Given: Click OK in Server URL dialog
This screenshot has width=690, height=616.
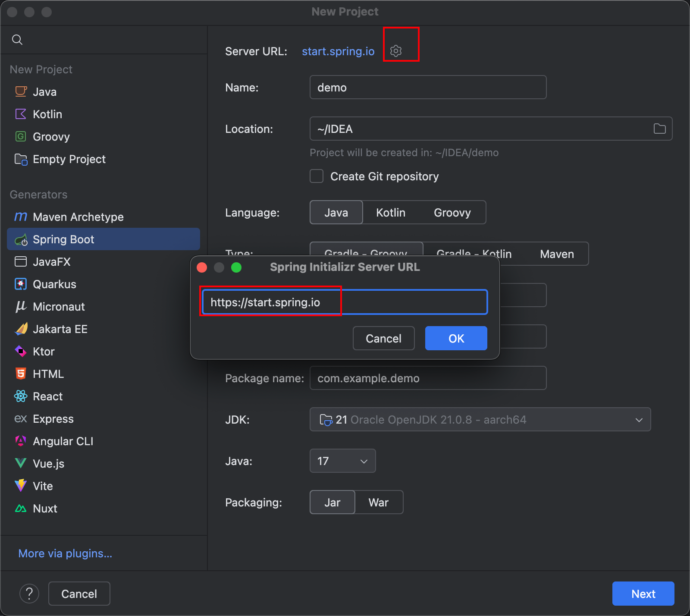Looking at the screenshot, I should [x=456, y=338].
